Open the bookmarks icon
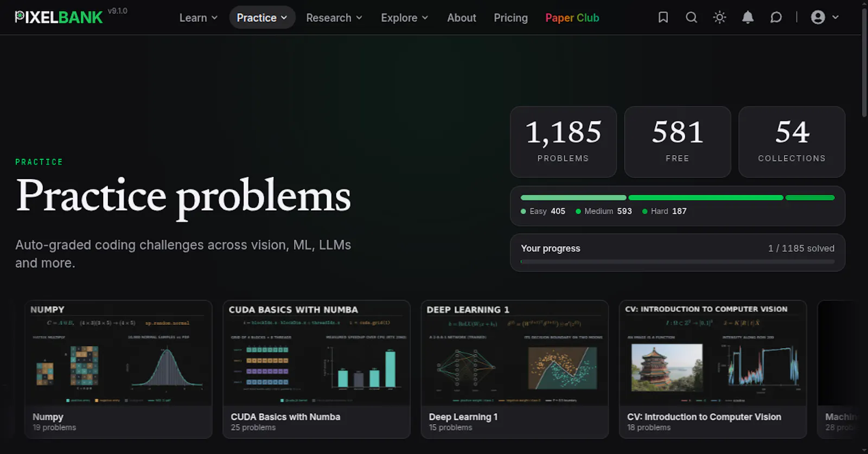 tap(663, 17)
